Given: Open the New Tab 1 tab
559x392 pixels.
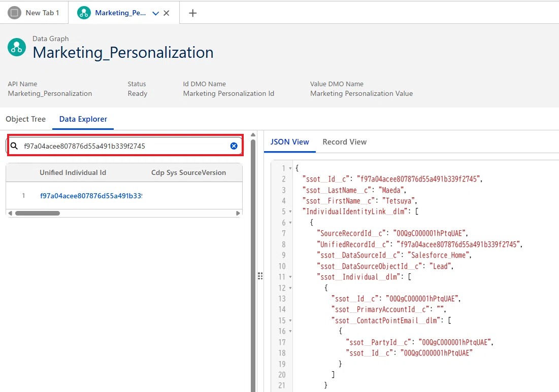Looking at the screenshot, I should click(34, 13).
